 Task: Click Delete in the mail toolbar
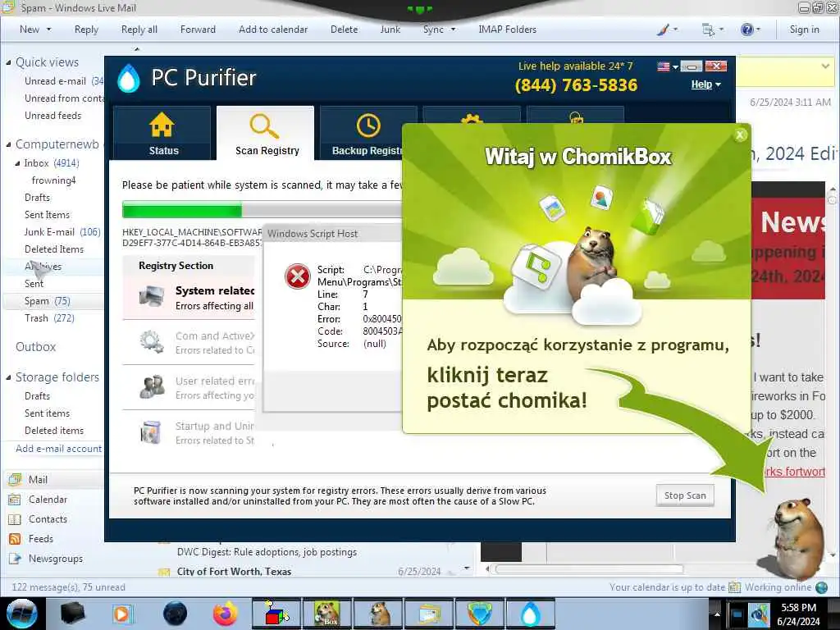click(344, 30)
